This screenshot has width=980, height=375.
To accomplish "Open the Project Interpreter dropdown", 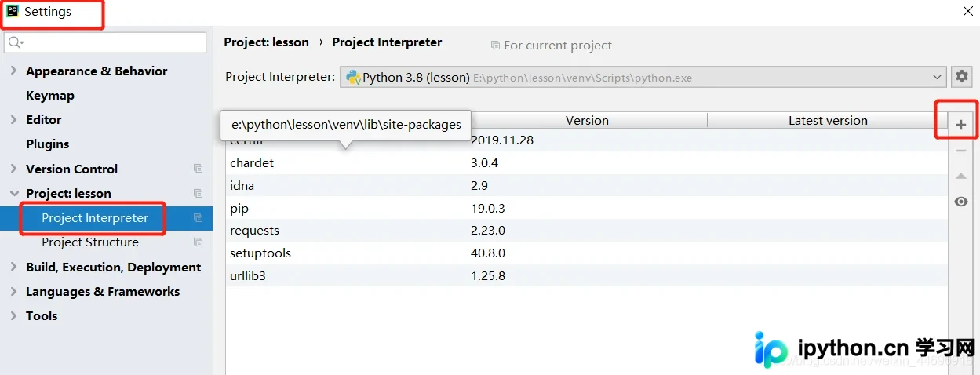I will pyautogui.click(x=643, y=77).
